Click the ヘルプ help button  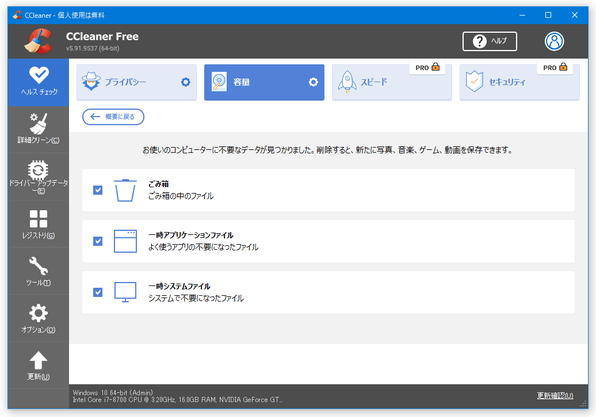tap(490, 41)
